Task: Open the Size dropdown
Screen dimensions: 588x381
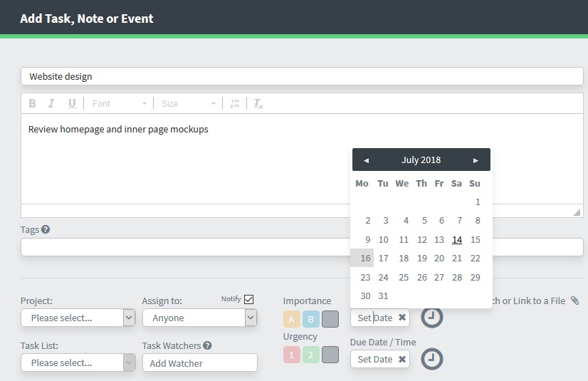Action: [x=188, y=103]
